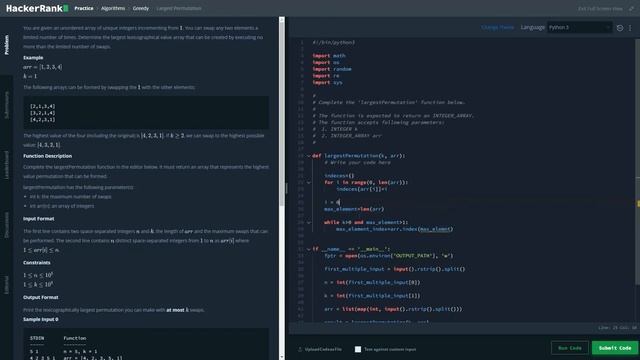Select the Problem side tab
This screenshot has width=640, height=360.
click(x=6, y=45)
